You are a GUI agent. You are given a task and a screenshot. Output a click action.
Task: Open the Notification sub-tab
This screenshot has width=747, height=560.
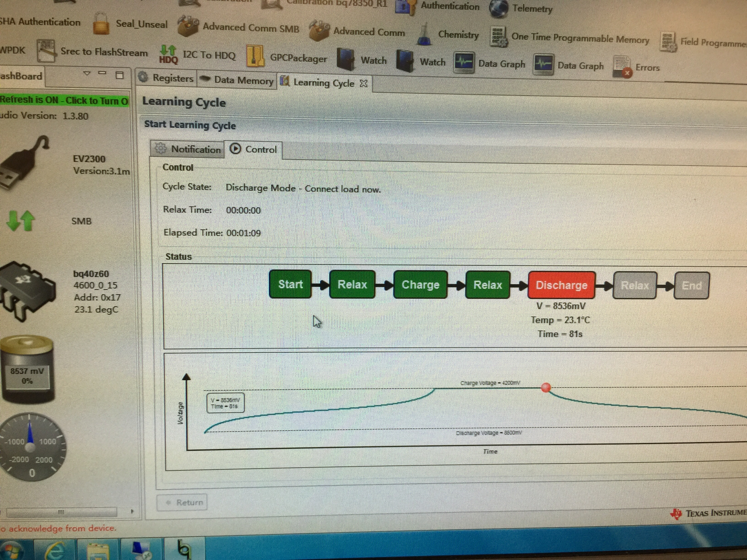pos(188,149)
